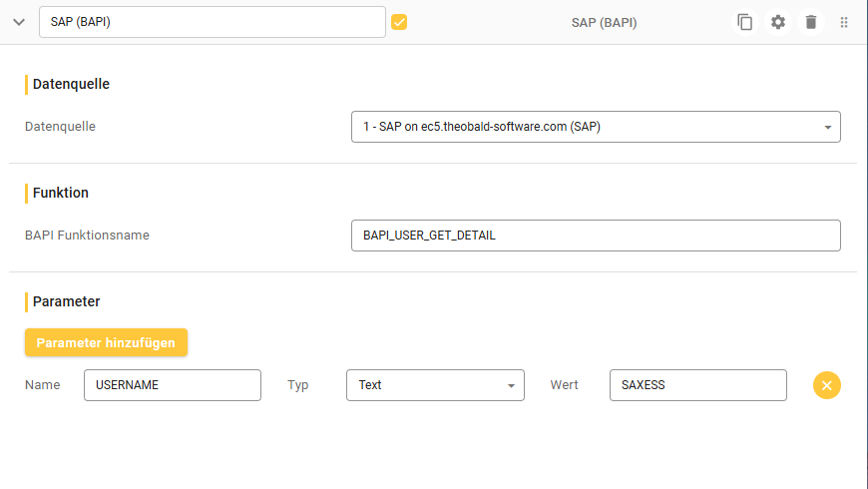The width and height of the screenshot is (868, 489).
Task: Collapse the SAP (BAPI) step panel
Action: (x=19, y=22)
